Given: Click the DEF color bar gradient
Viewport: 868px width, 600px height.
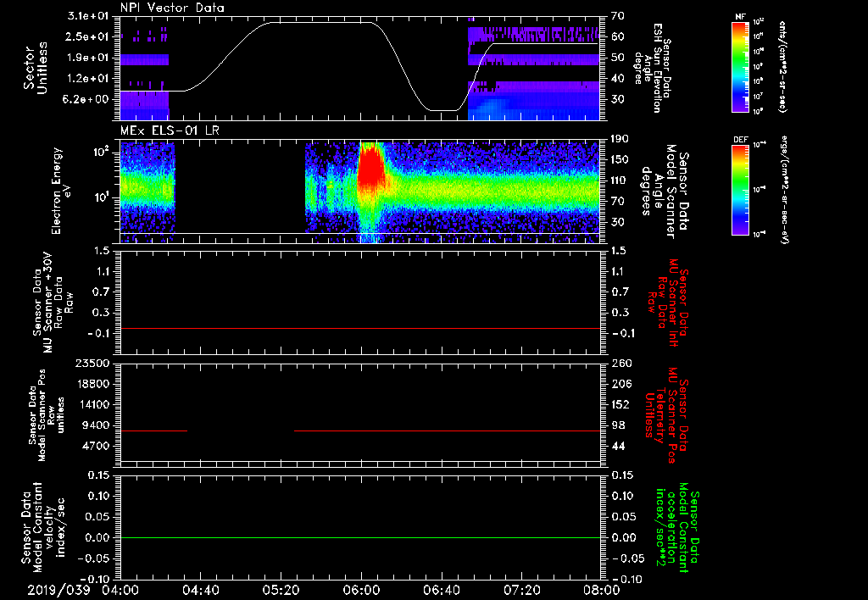Looking at the screenshot, I should pos(740,189).
